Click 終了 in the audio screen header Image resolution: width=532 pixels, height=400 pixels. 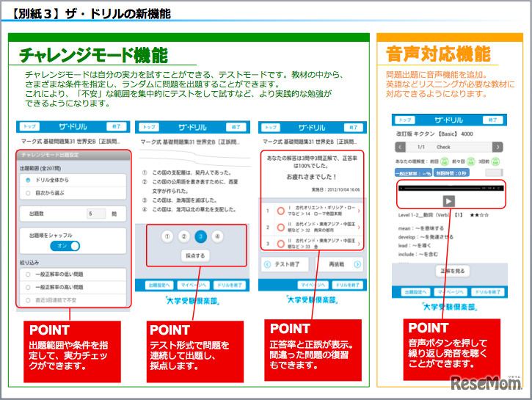click(492, 120)
